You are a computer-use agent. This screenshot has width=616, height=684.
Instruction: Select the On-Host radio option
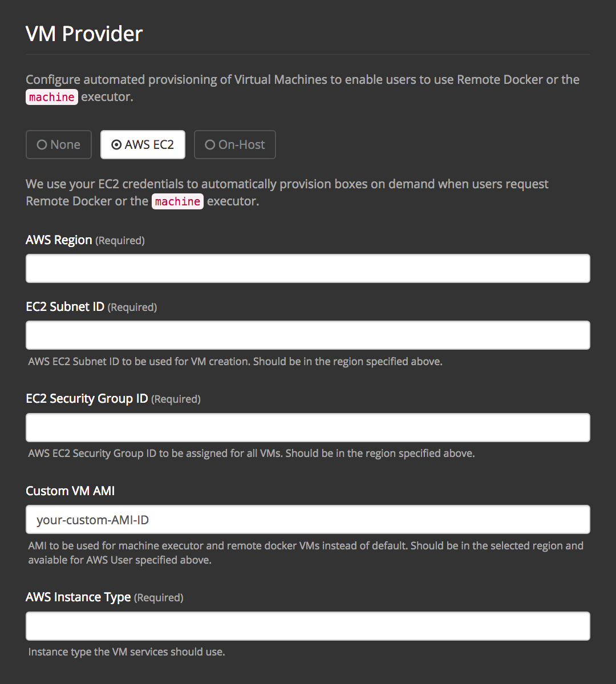click(x=235, y=145)
